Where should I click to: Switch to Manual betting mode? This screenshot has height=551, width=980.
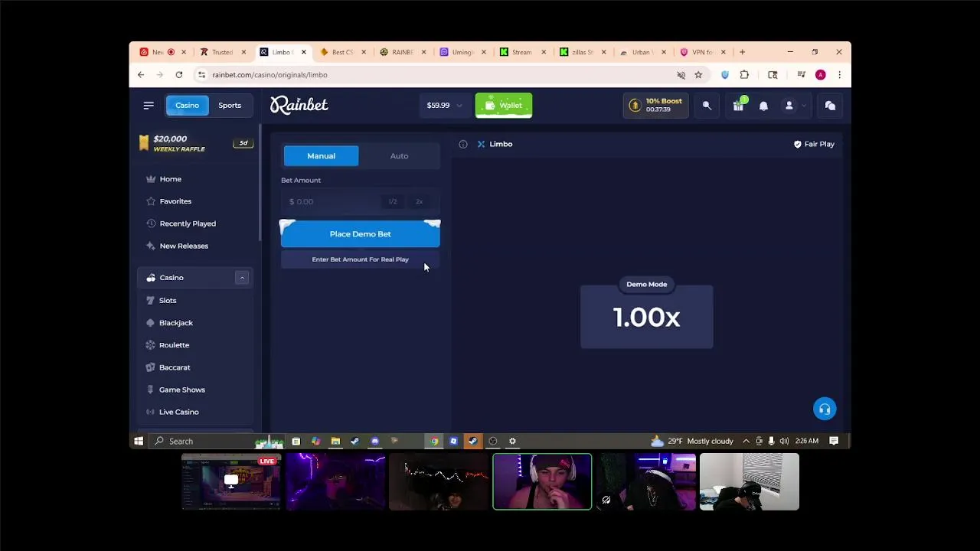pyautogui.click(x=321, y=156)
